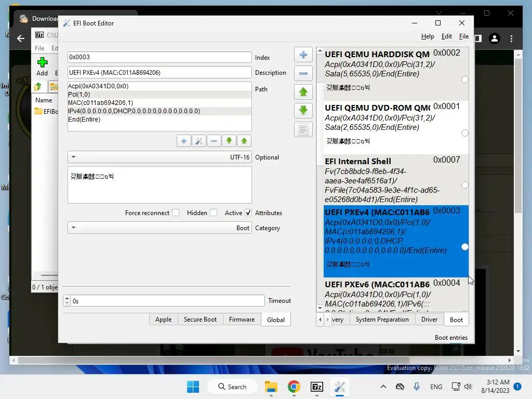The height and width of the screenshot is (399, 532).
Task: Click the Timeout value field
Action: coord(167,301)
